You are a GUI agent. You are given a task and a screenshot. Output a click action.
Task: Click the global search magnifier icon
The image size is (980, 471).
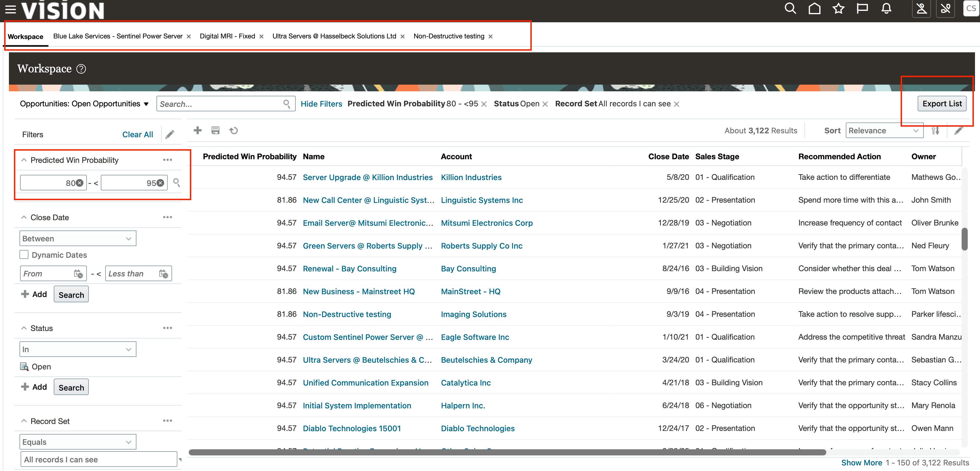pyautogui.click(x=790, y=8)
